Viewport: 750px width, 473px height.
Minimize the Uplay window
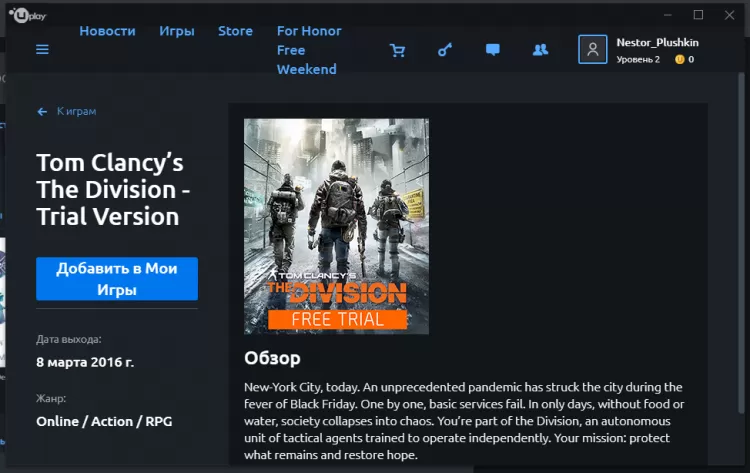pyautogui.click(x=668, y=15)
